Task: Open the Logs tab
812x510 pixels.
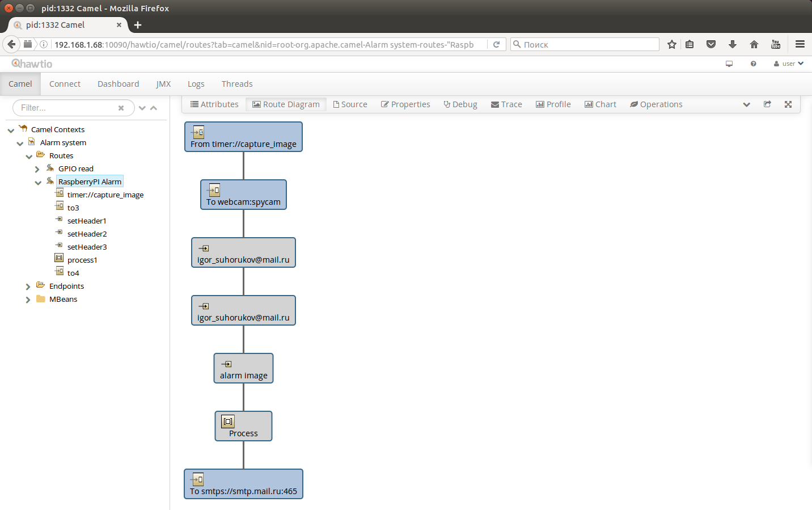Action: coord(196,84)
